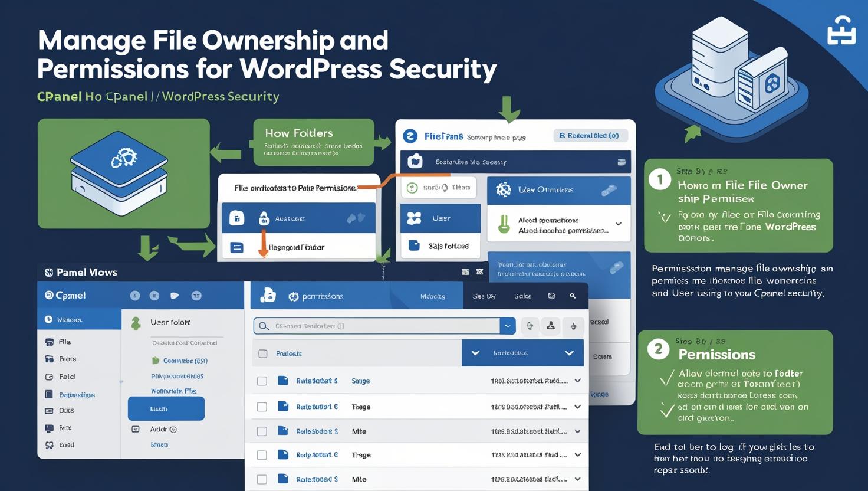This screenshot has height=491, width=868.
Task: Select the Midiaics item in the sidebar
Action: (x=80, y=320)
